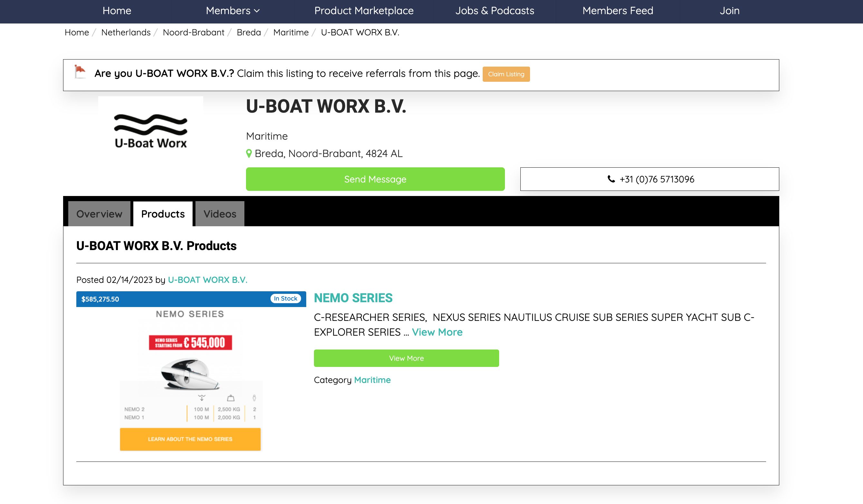This screenshot has height=504, width=863.
Task: Switch to the Videos tab
Action: tap(220, 214)
